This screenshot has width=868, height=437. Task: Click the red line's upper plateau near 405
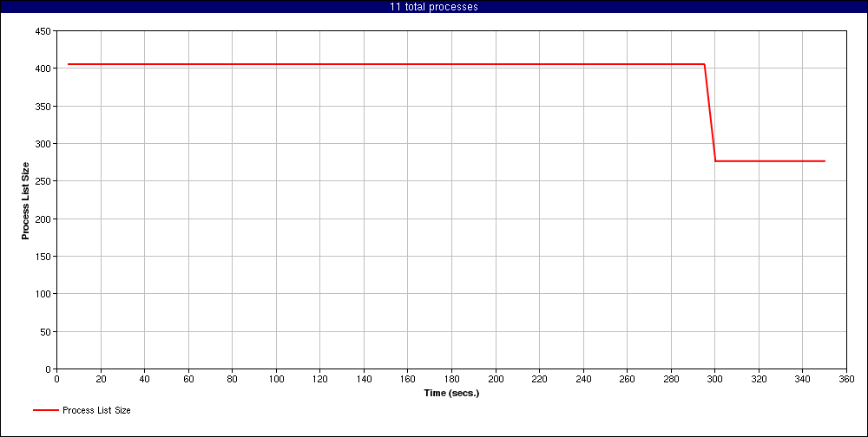coord(386,64)
